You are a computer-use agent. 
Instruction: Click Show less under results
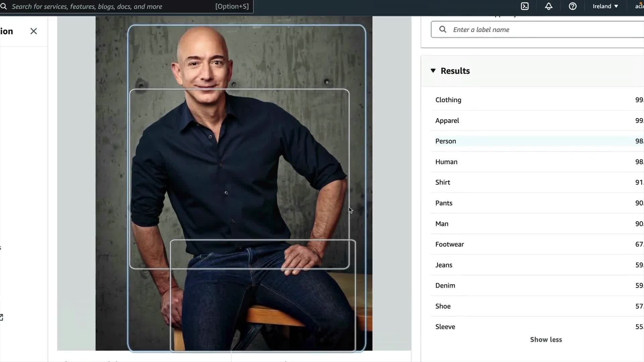(x=546, y=340)
